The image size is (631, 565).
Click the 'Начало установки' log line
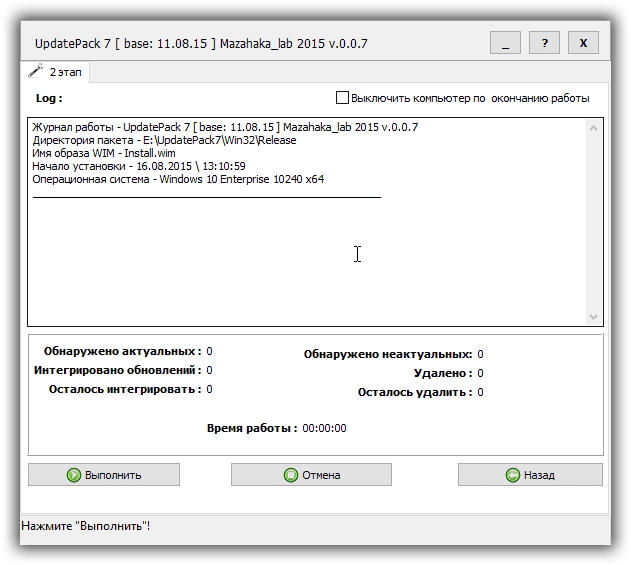139,166
